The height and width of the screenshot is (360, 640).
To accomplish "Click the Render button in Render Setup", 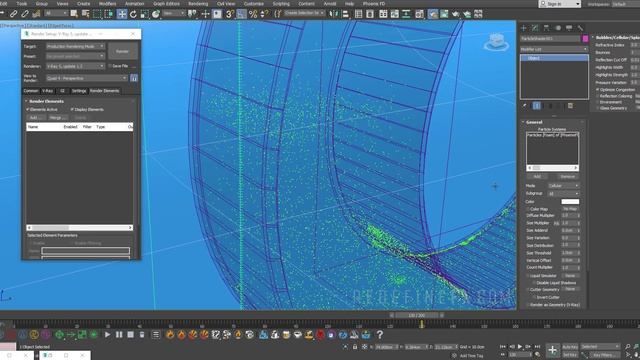I will point(122,51).
